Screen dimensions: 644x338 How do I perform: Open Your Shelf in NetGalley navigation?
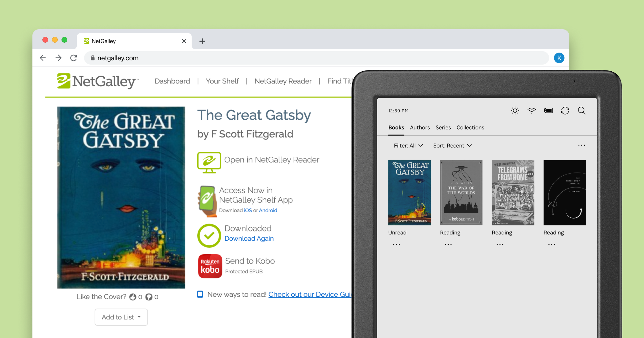coord(222,81)
